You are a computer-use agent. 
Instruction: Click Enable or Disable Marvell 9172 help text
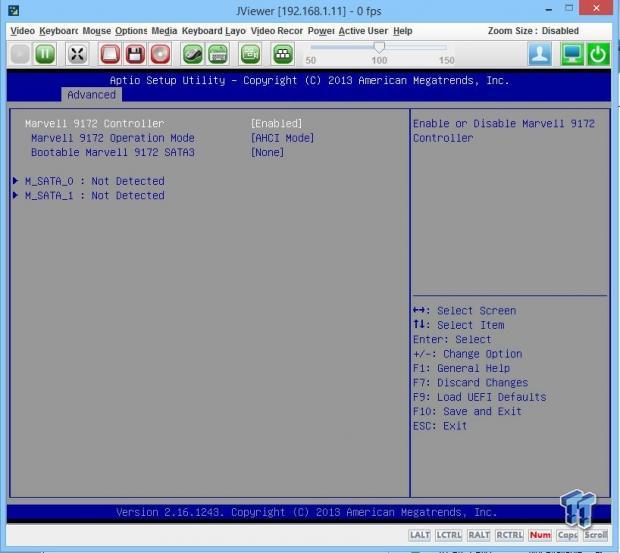click(x=504, y=131)
